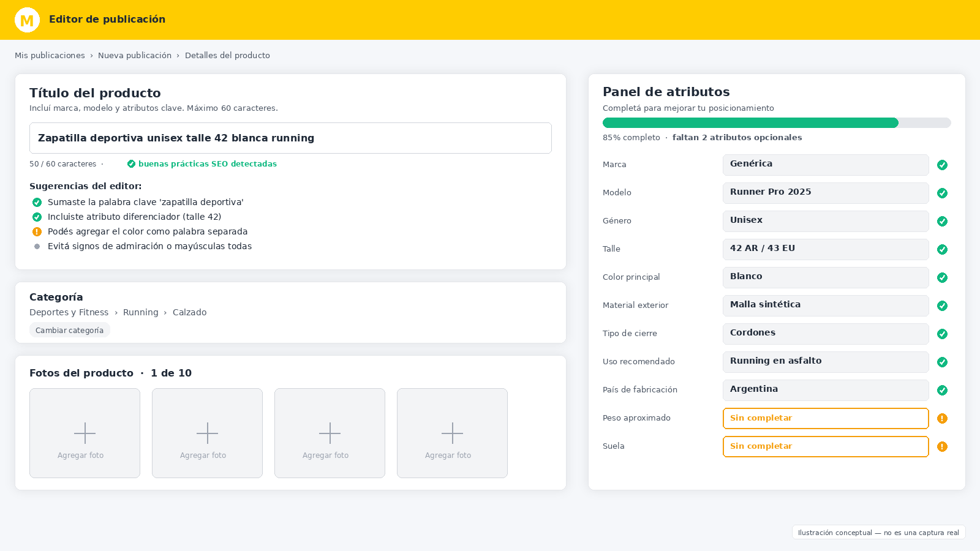Click the Suela 'Sin completar' field
Image resolution: width=980 pixels, height=551 pixels.
tap(826, 447)
